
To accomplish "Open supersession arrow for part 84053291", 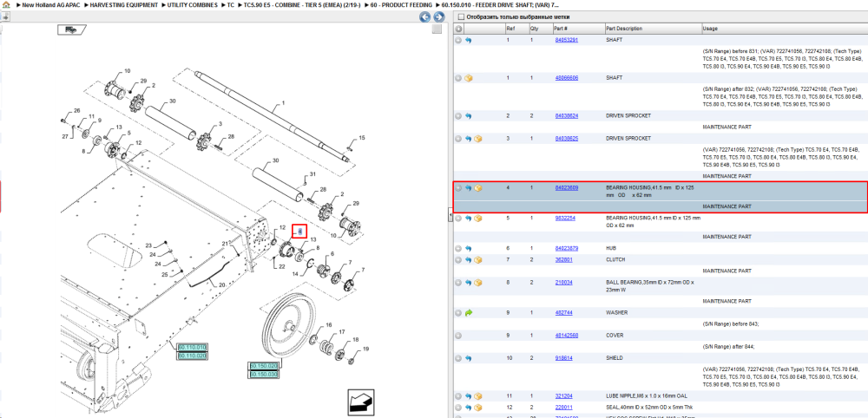I will [x=469, y=41].
